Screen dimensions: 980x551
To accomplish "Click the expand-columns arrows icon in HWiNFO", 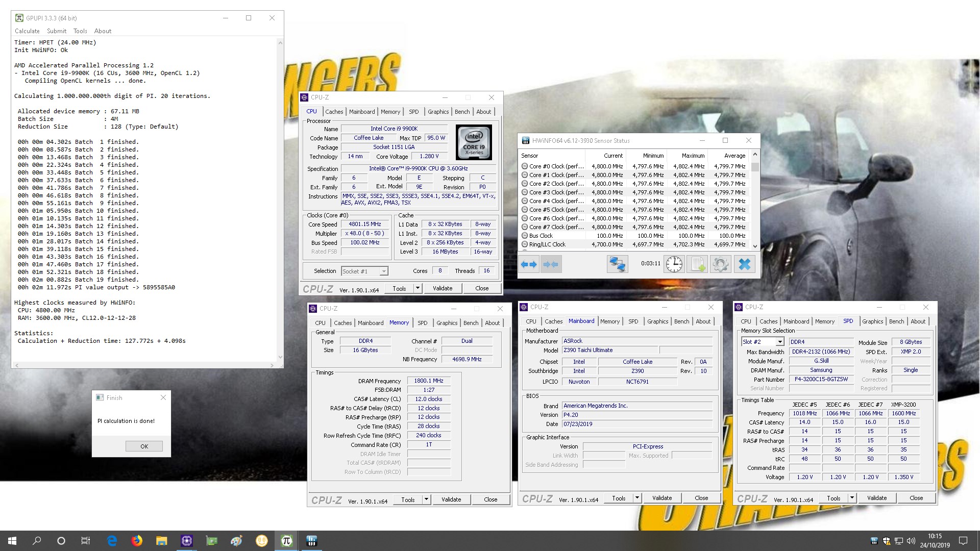I will click(529, 264).
